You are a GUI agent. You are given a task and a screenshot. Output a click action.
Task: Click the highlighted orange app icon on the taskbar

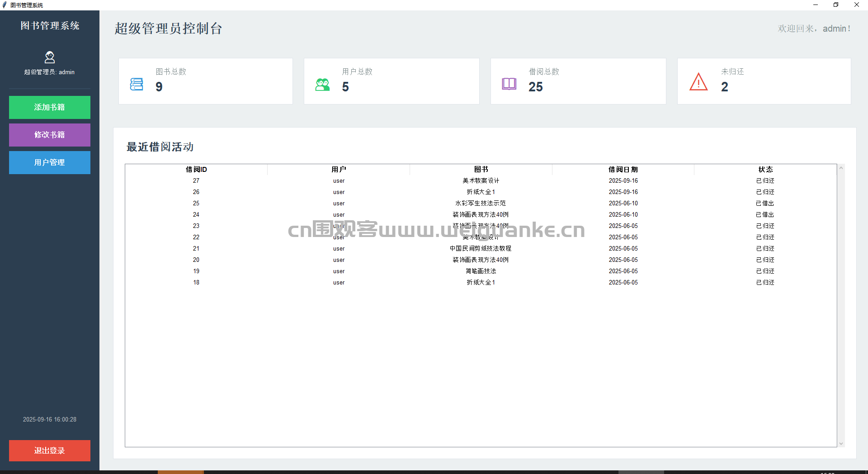coord(181,472)
